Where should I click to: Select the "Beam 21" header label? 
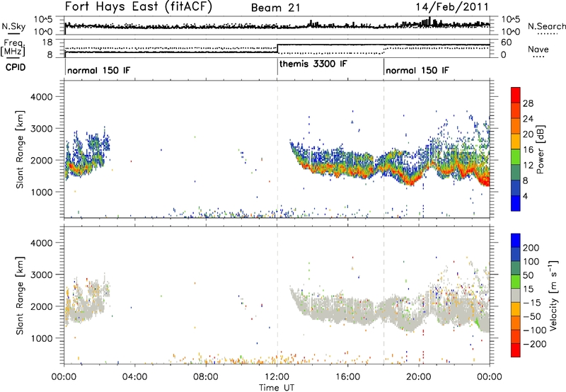[x=275, y=8]
